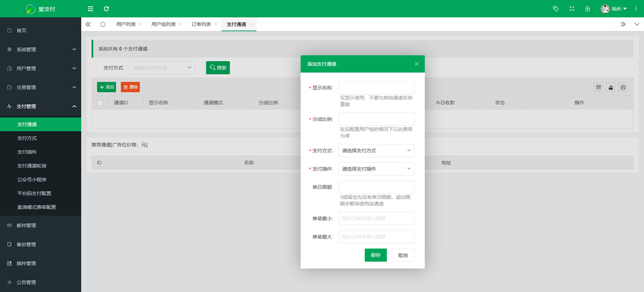Close the 添加支付通道 dialog
This screenshot has height=292, width=644.
416,64
